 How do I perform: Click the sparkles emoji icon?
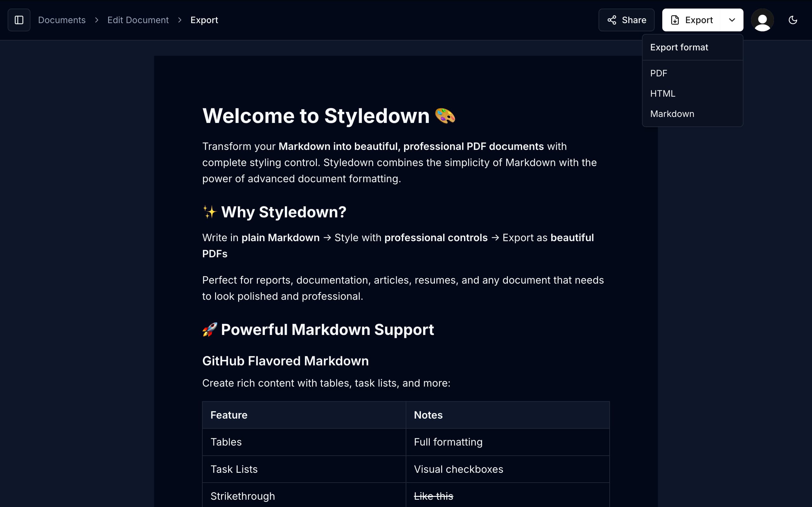(x=210, y=212)
